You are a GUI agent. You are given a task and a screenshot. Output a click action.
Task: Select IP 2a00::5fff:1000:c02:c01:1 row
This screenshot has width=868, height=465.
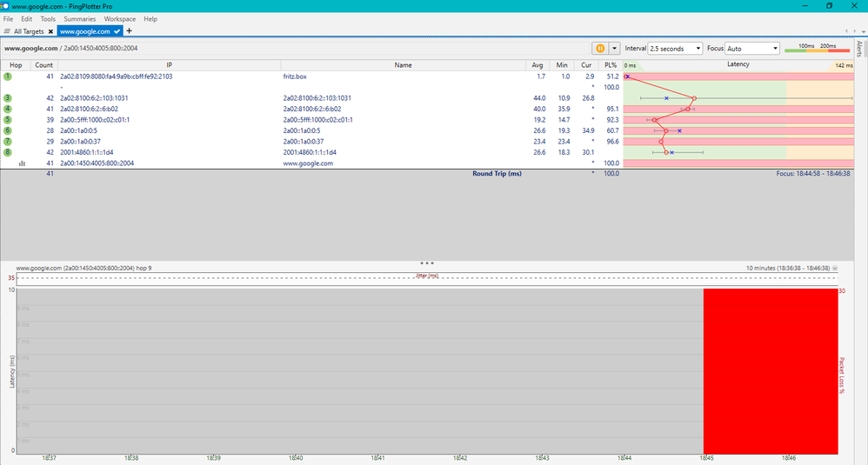pyautogui.click(x=95, y=119)
